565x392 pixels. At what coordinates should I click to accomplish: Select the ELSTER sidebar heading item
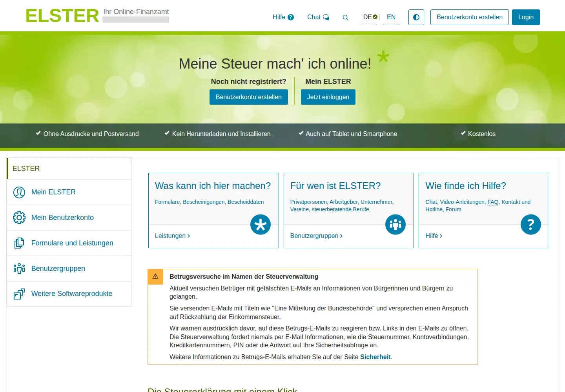(69, 169)
